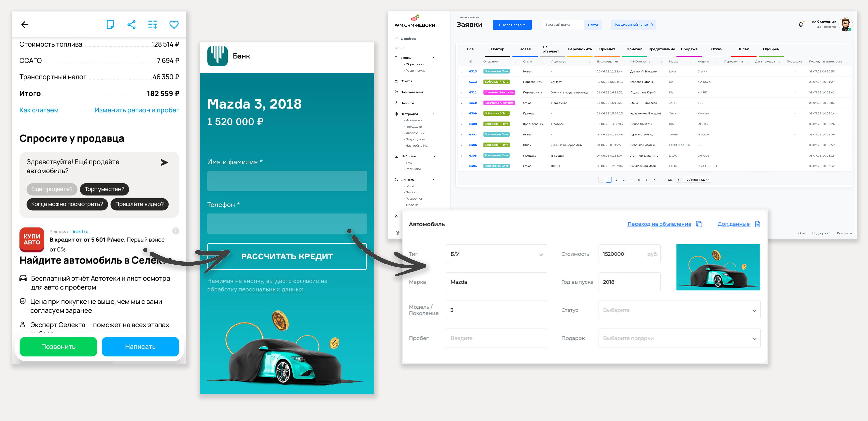The width and height of the screenshot is (868, 421).
Task: Click the ad info icon
Action: 176,231
